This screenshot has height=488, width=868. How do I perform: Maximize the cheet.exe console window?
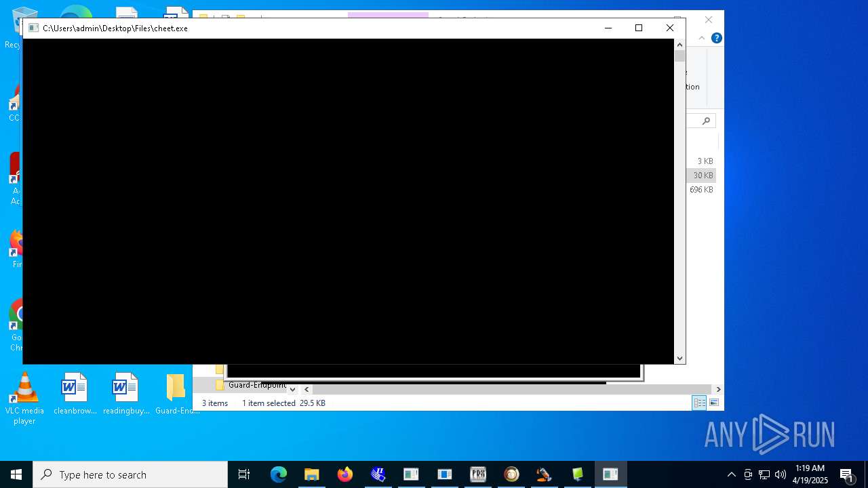coord(639,28)
